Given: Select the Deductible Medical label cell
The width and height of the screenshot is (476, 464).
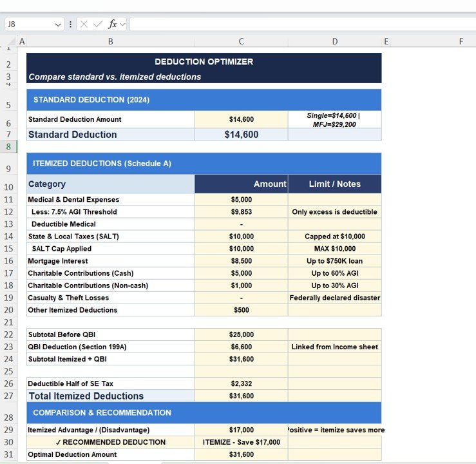Looking at the screenshot, I should (111, 224).
